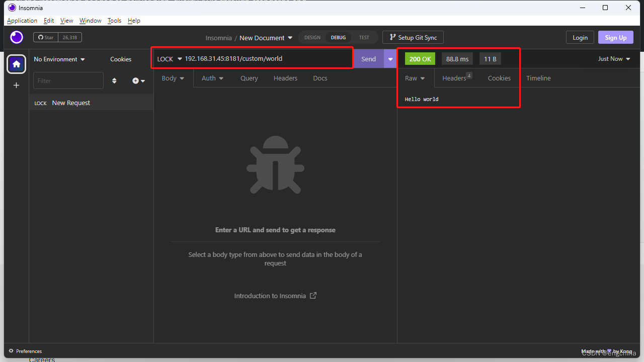Image resolution: width=644 pixels, height=362 pixels.
Task: Click the Insomnia breadcrumb link
Action: 219,38
